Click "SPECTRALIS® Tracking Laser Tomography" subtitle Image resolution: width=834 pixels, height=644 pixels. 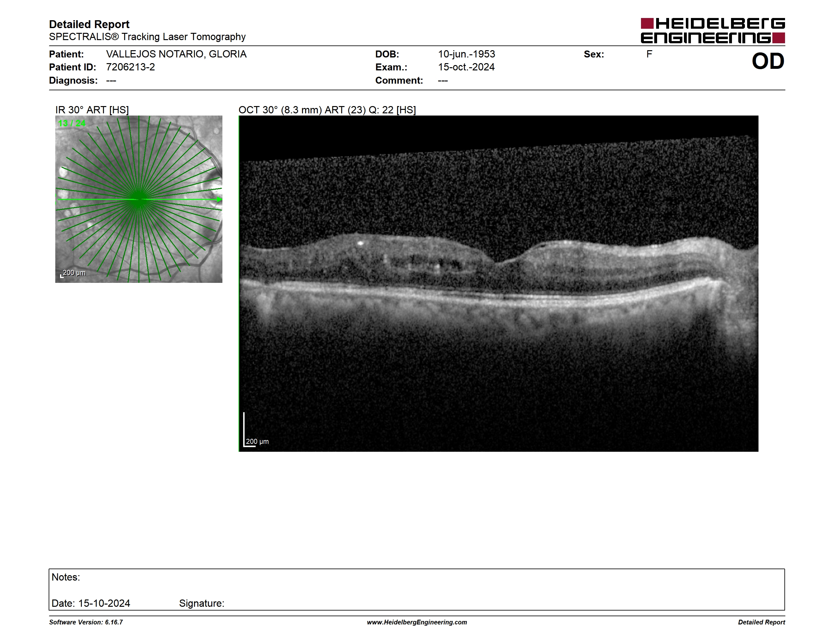pyautogui.click(x=148, y=37)
